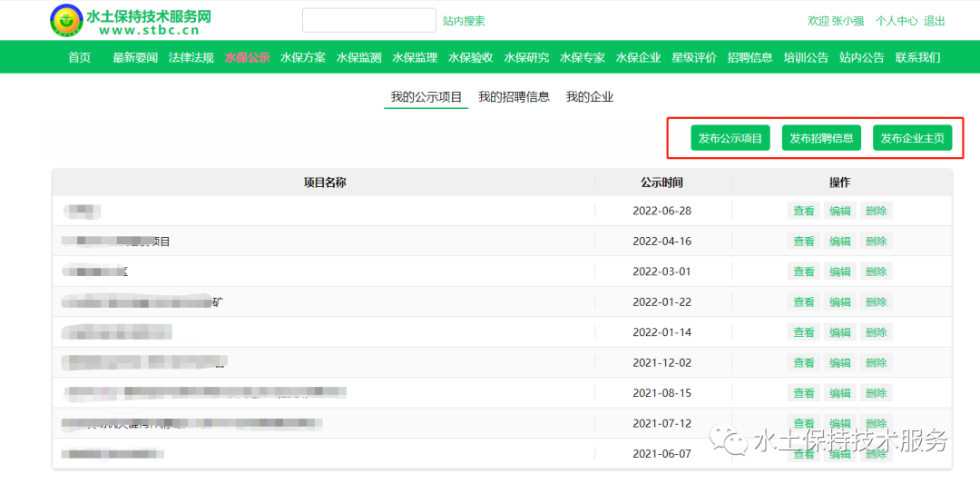
Task: Click 删除 for the 2021-08-15 row
Action: click(877, 393)
